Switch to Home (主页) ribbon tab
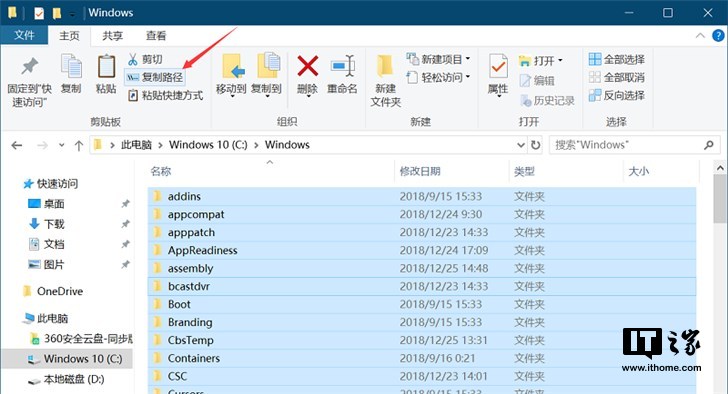Image resolution: width=728 pixels, height=394 pixels. click(x=69, y=36)
